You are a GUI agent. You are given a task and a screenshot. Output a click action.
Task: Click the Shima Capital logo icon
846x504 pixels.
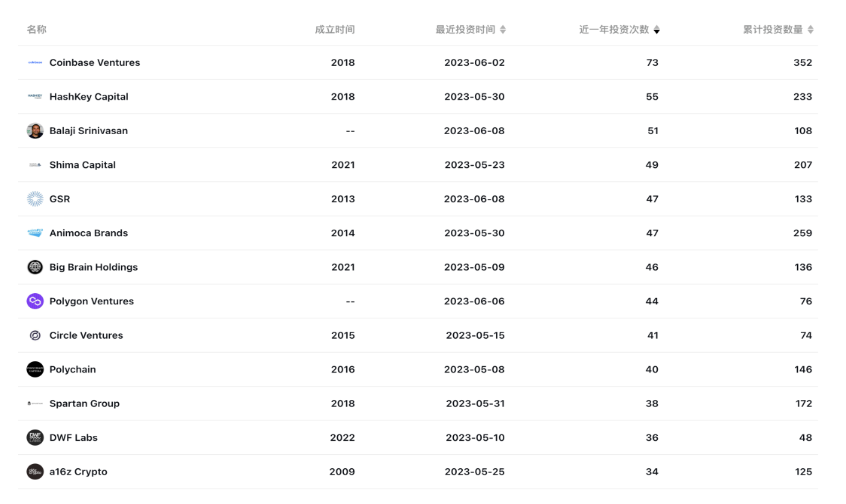pos(35,165)
